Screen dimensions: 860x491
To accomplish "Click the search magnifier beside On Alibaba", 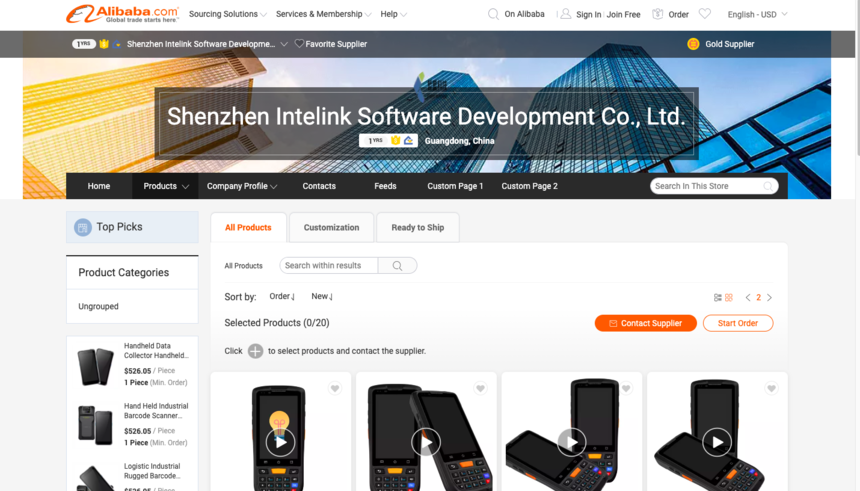I will pos(493,14).
